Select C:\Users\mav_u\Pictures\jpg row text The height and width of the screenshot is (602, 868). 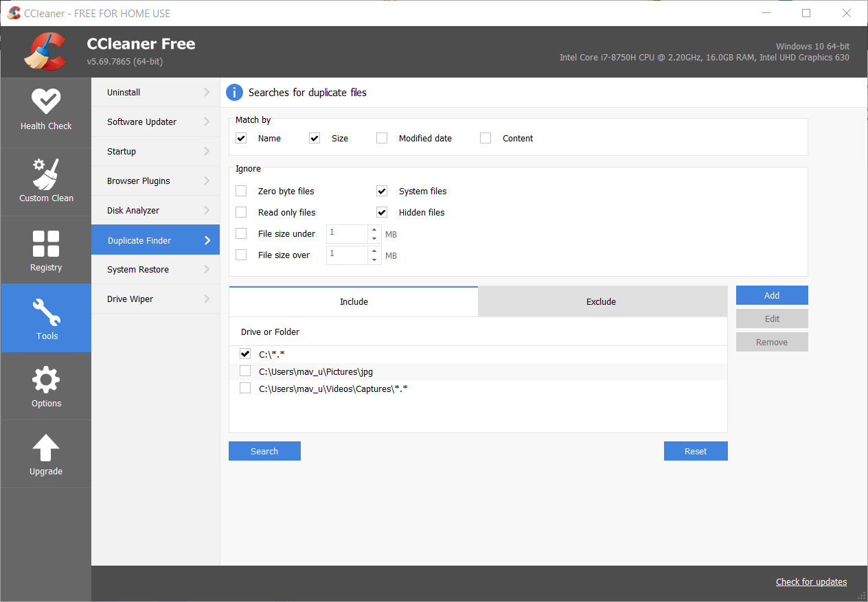coord(316,371)
